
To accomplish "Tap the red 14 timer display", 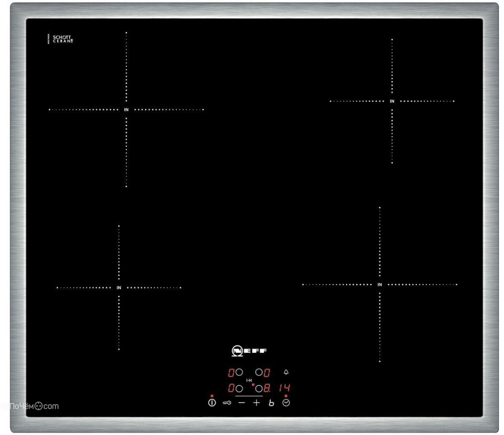I will [285, 388].
